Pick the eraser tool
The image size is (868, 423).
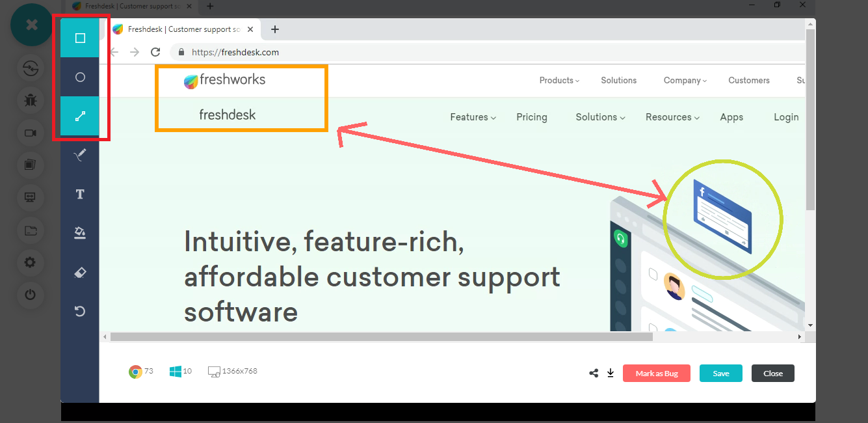coord(80,273)
